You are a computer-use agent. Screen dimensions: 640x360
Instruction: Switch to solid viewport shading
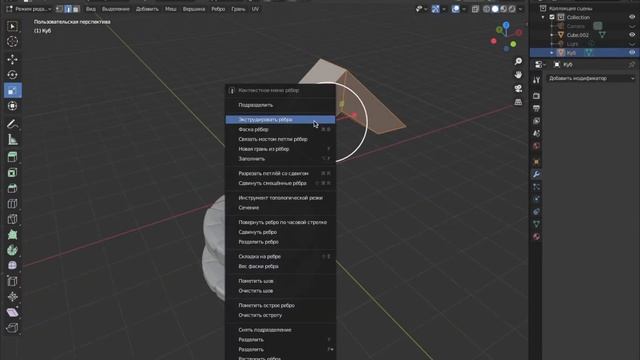tap(495, 9)
